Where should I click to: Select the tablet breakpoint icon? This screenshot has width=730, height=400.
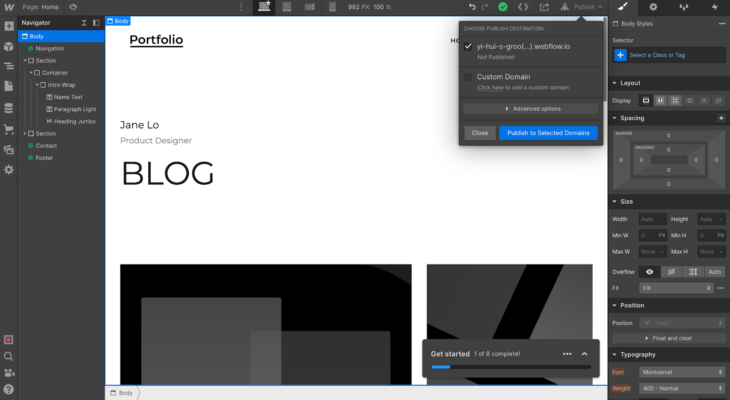(x=287, y=7)
